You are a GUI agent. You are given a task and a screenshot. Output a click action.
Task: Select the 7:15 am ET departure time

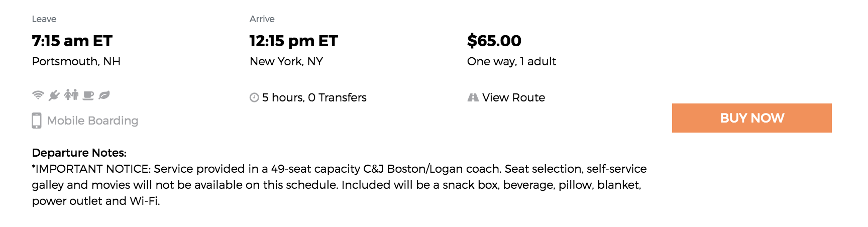72,41
